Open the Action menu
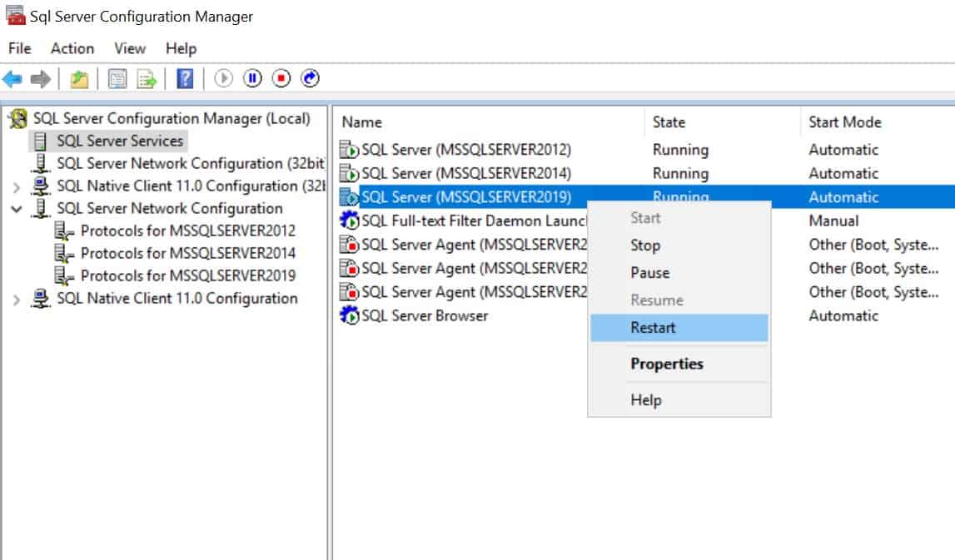The width and height of the screenshot is (955, 560). pos(72,48)
